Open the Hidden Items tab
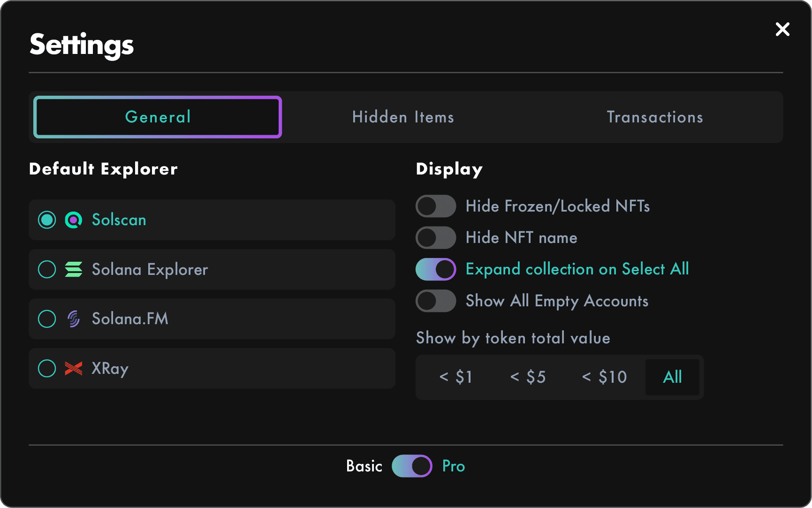This screenshot has height=508, width=812. pos(403,117)
